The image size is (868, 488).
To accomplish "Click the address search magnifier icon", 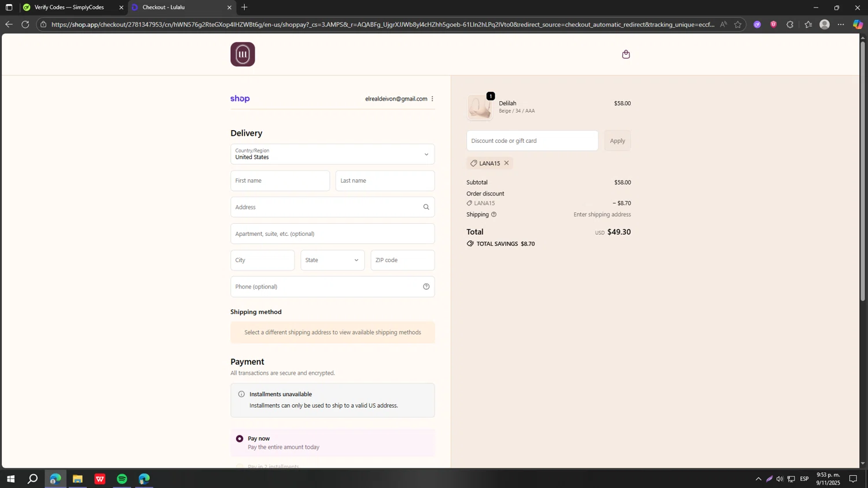I will click(426, 207).
